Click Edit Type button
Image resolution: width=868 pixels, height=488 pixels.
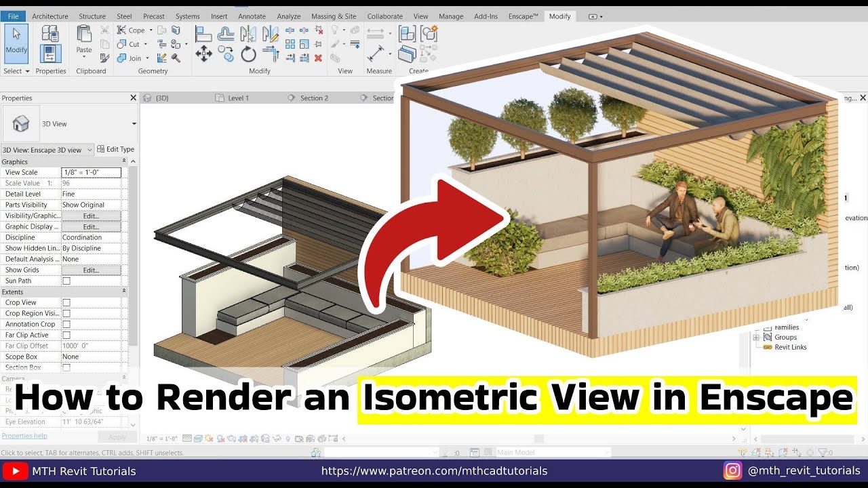[x=115, y=149]
